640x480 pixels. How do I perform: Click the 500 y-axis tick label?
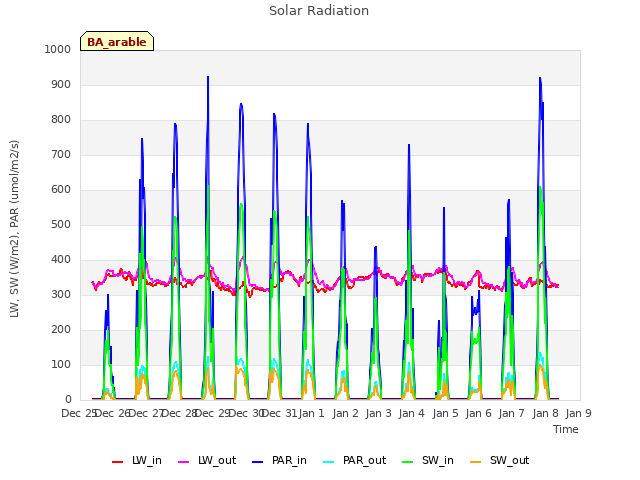61,224
